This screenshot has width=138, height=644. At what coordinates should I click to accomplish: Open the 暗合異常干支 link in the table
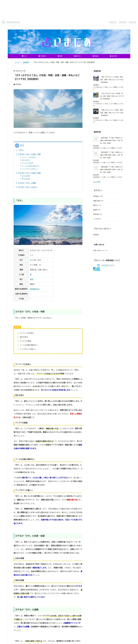click(x=35, y=289)
